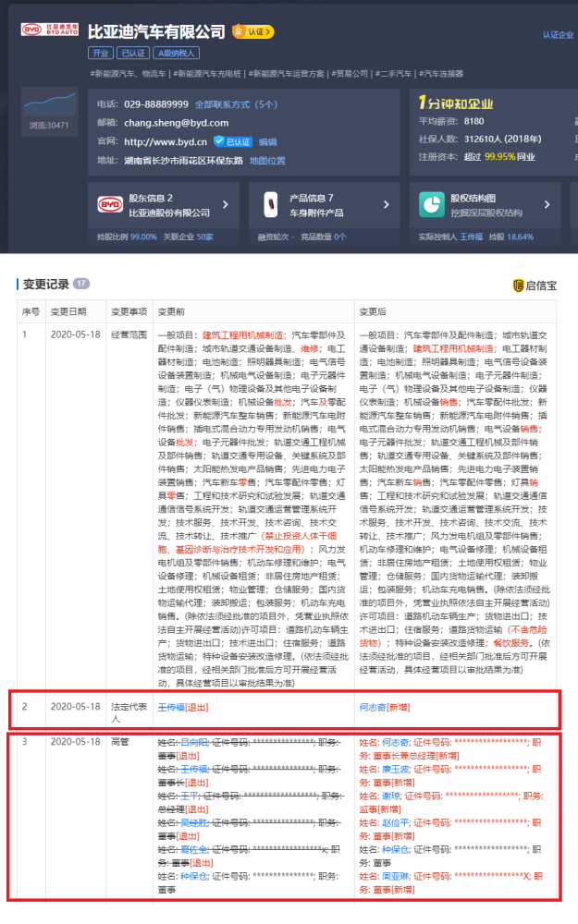
Task: Click the 编辑 link next to website
Action: point(268,142)
